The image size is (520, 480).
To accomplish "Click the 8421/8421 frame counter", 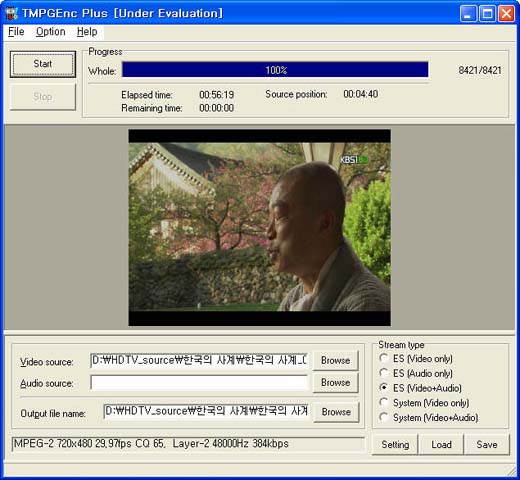I will pyautogui.click(x=480, y=70).
